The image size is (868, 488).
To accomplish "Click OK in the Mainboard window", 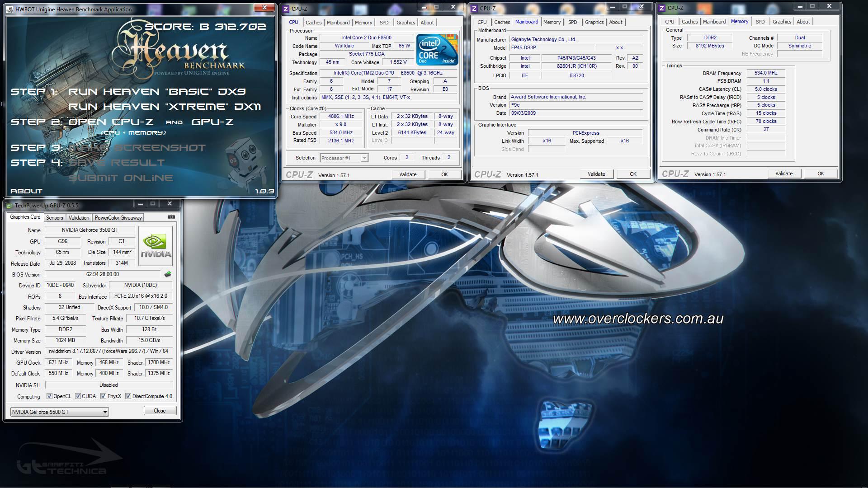I will pyautogui.click(x=633, y=174).
